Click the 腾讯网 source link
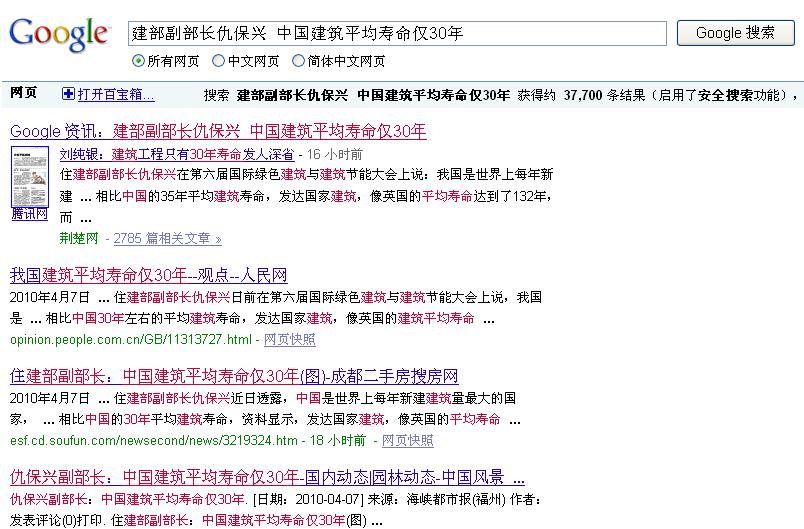The image size is (804, 529). [29, 214]
